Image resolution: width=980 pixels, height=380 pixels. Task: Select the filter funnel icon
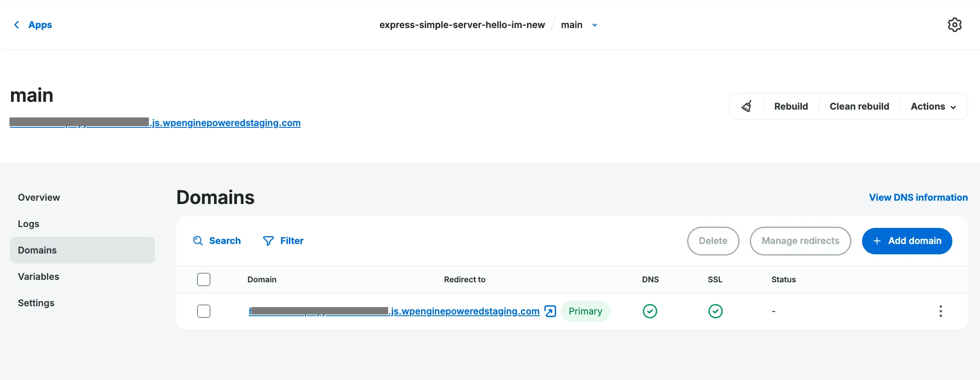click(x=268, y=241)
